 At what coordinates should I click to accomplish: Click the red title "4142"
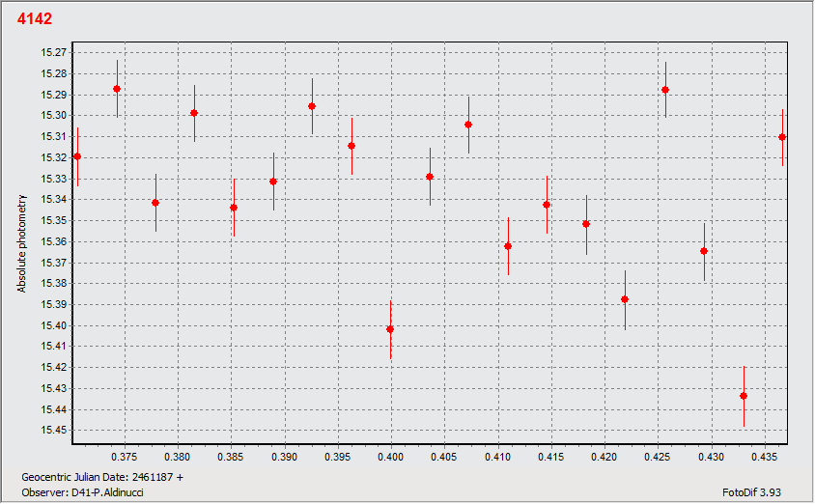pyautogui.click(x=35, y=18)
